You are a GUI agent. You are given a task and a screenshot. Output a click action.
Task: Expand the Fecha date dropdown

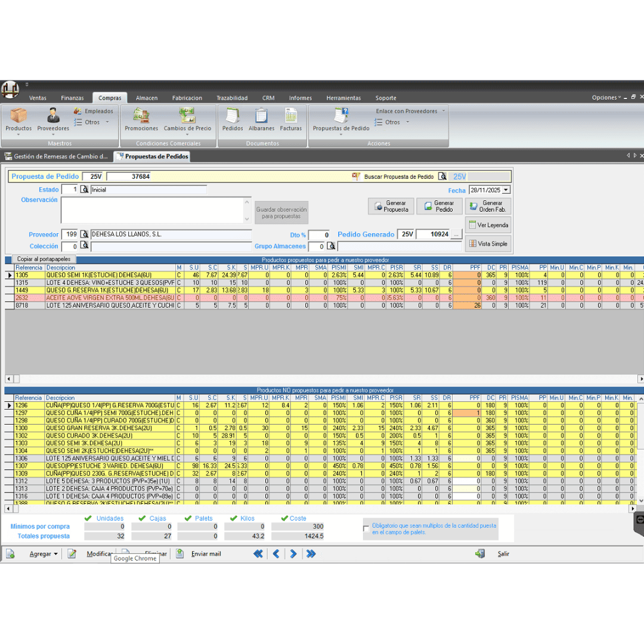[x=506, y=190]
